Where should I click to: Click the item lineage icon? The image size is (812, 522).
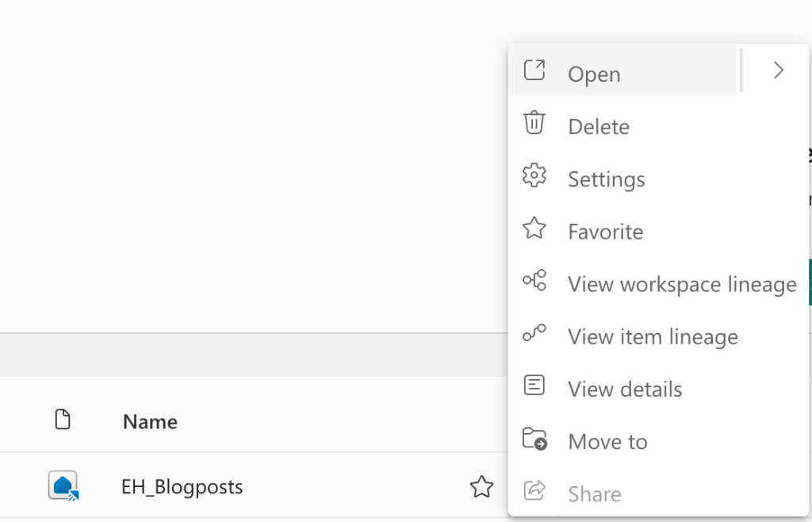(x=534, y=334)
